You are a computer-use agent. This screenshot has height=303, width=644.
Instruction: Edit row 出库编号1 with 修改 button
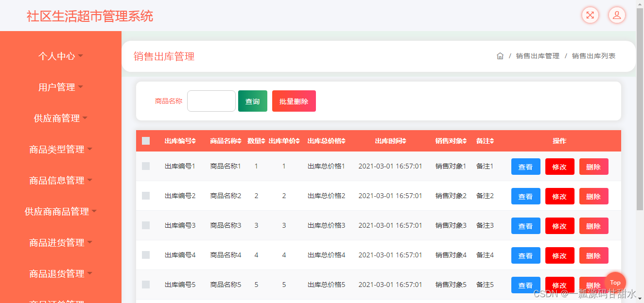(x=560, y=167)
